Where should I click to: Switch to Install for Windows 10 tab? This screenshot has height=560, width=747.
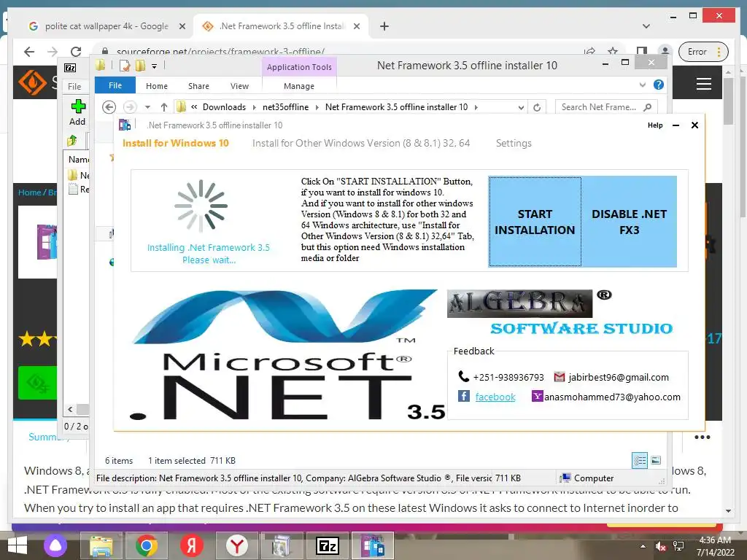tap(175, 143)
